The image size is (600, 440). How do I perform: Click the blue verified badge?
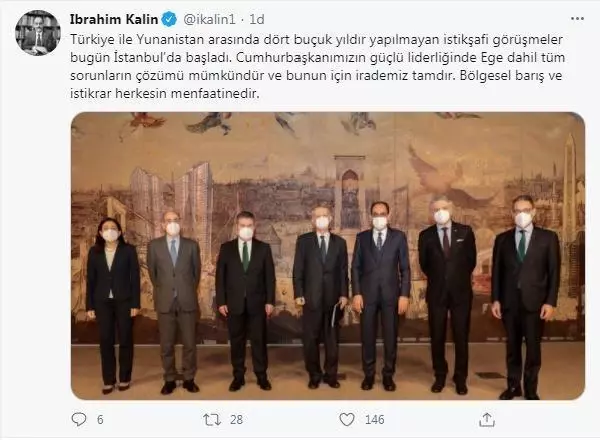[x=169, y=19]
